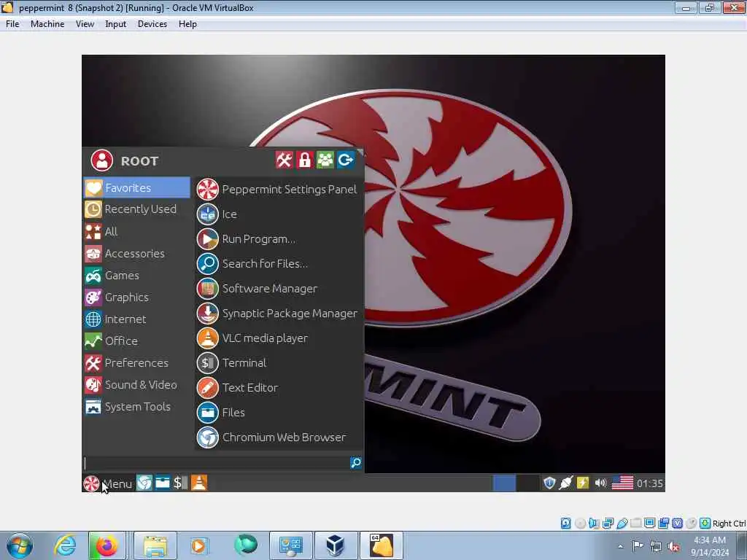Open the Accessories category
This screenshot has height=560, width=747.
click(x=136, y=253)
